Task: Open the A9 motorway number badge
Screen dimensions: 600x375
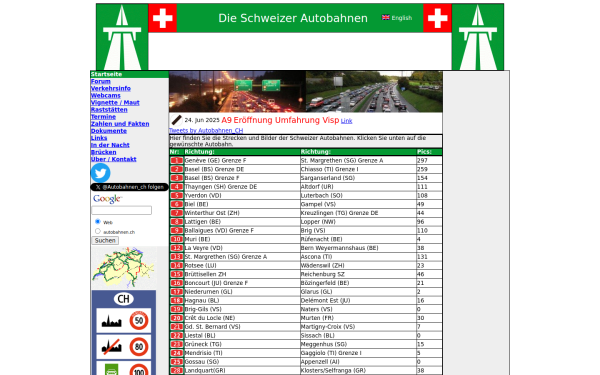Action: tap(177, 231)
